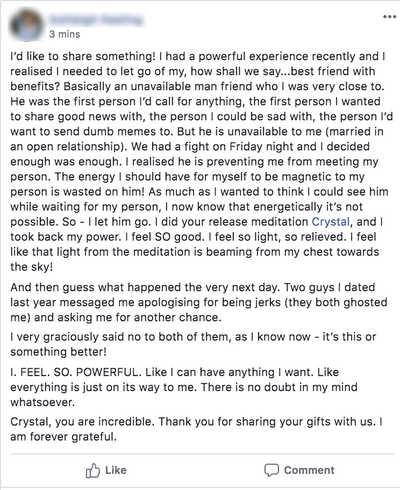This screenshot has height=490, width=400.
Task: Click the opening line 'I'd like to share something!'
Action: pyautogui.click(x=83, y=56)
